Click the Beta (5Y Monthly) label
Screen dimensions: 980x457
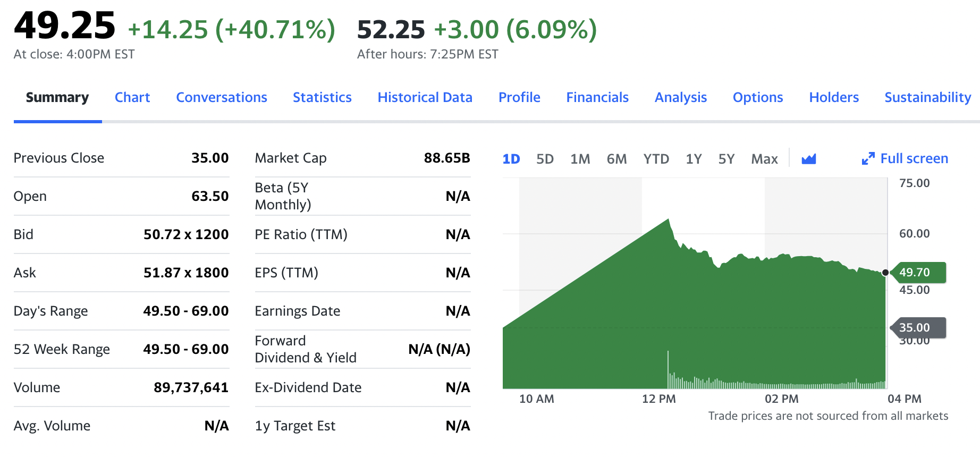click(283, 196)
